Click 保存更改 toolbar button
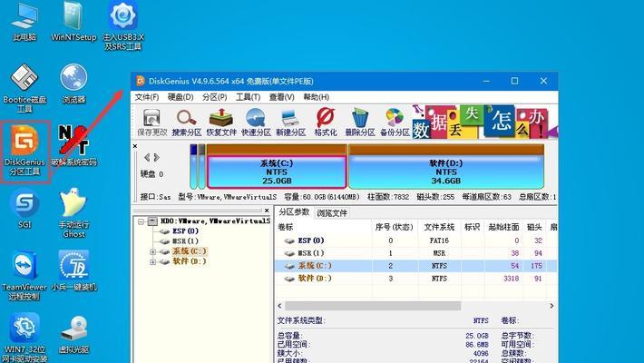644x363 pixels. coord(152,123)
